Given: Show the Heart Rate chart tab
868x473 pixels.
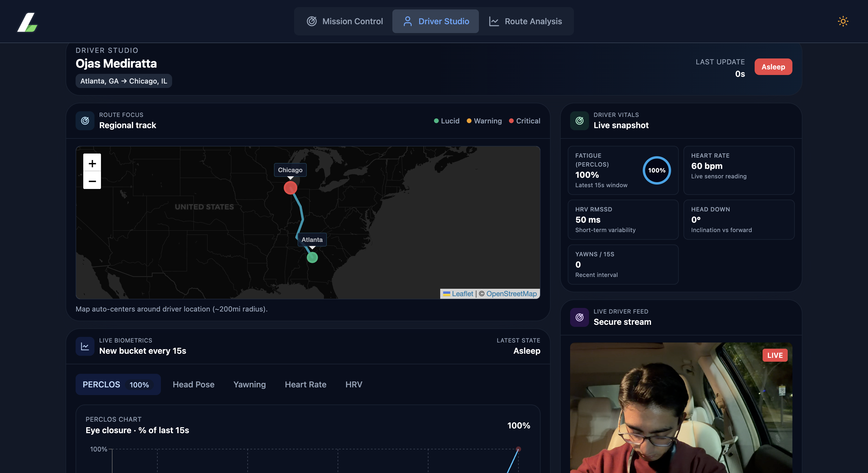Looking at the screenshot, I should click(x=305, y=384).
